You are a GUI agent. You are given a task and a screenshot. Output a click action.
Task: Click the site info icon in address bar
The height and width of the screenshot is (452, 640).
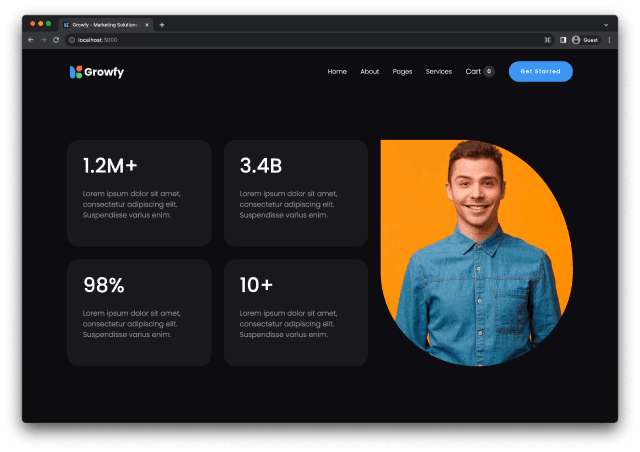(x=72, y=40)
